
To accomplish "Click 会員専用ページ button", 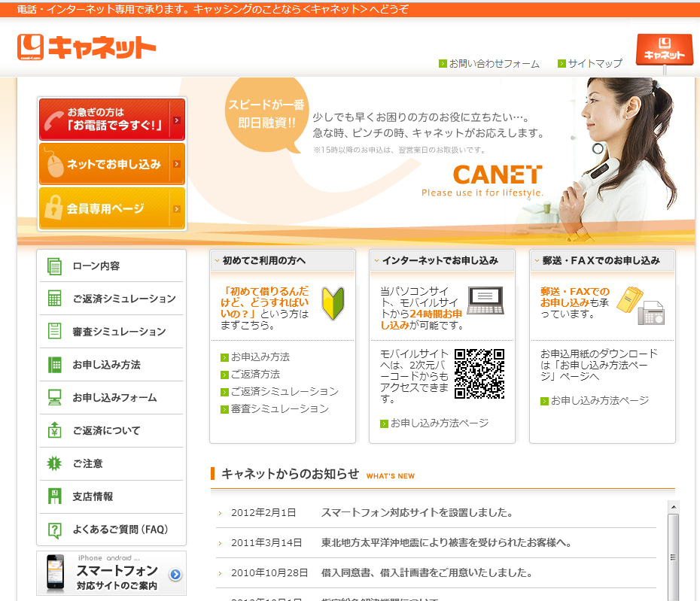I will [112, 208].
